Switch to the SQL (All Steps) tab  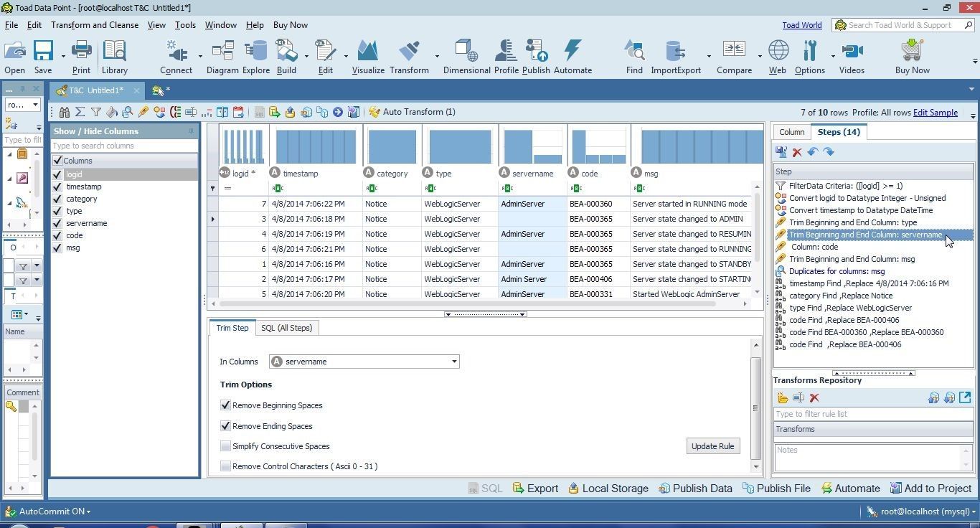tap(286, 328)
